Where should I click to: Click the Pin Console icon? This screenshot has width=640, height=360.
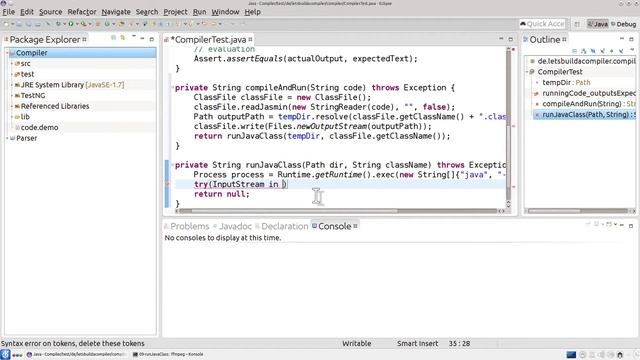coord(588,224)
